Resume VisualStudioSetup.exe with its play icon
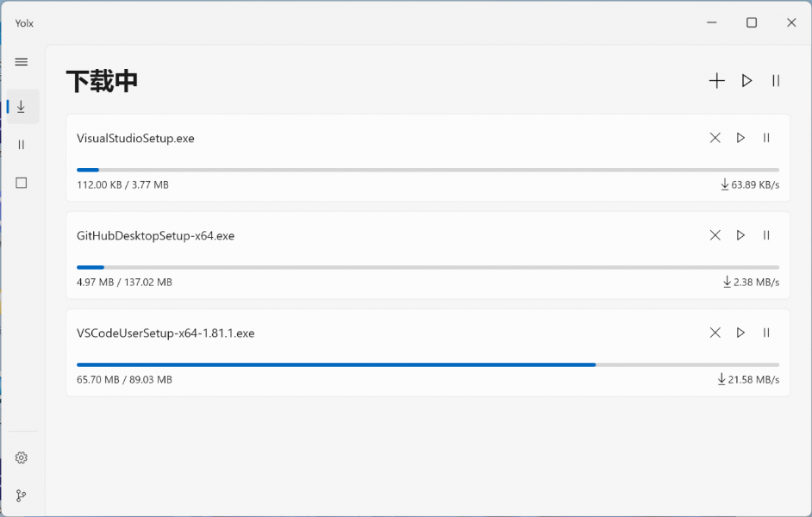 click(x=740, y=137)
